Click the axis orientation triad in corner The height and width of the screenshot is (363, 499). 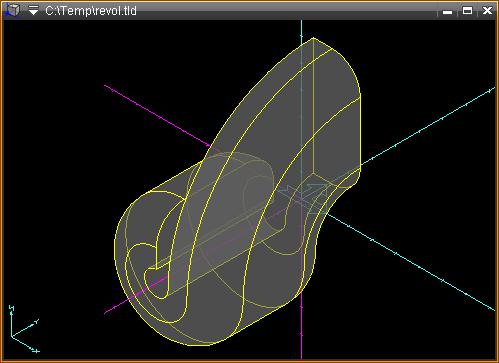24,329
